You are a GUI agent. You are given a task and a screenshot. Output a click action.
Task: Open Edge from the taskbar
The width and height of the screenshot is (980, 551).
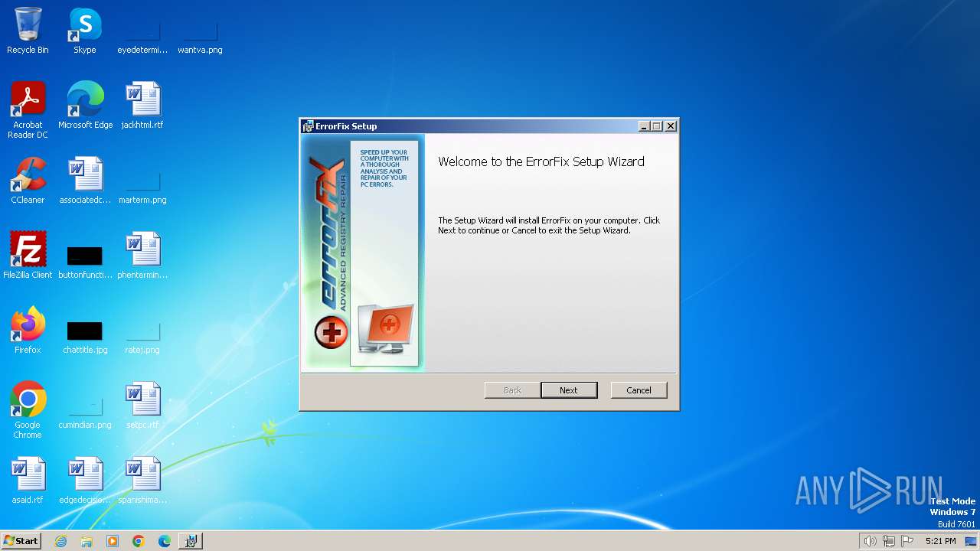[165, 541]
